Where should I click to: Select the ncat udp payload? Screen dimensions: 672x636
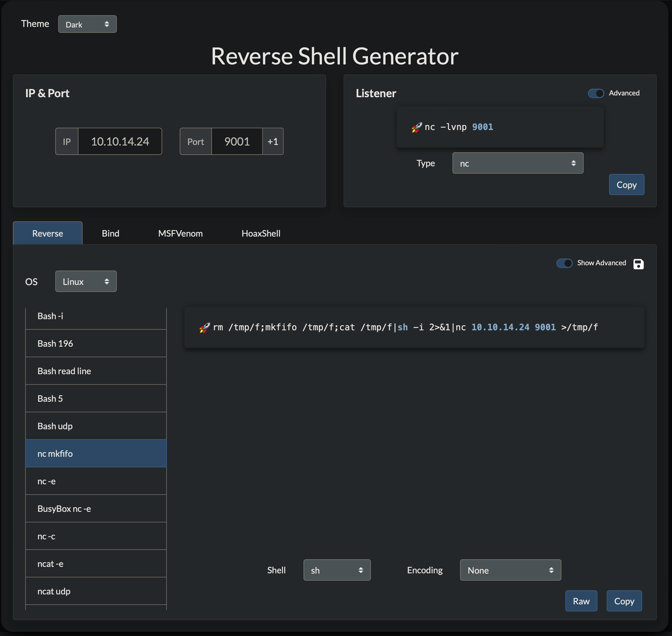96,591
